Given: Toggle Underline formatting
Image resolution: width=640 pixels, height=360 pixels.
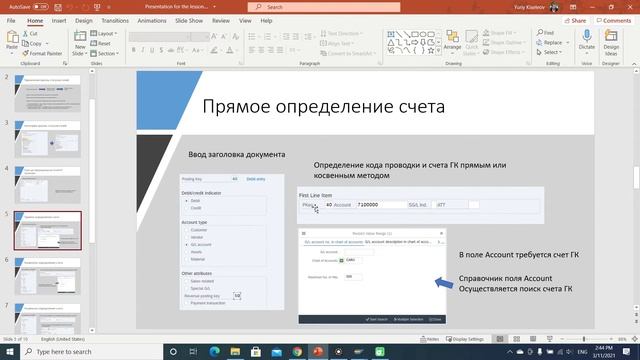Looking at the screenshot, I should [x=152, y=50].
